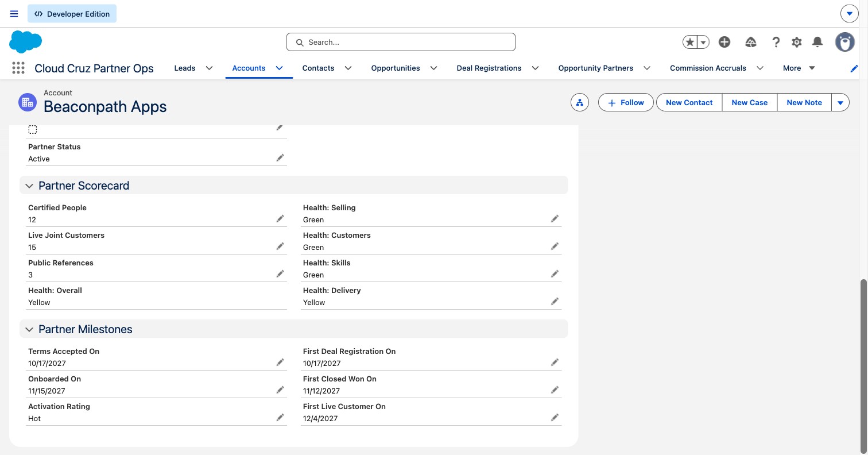Edit the Health: Delivery field
Image resolution: width=868 pixels, height=455 pixels.
pyautogui.click(x=555, y=302)
